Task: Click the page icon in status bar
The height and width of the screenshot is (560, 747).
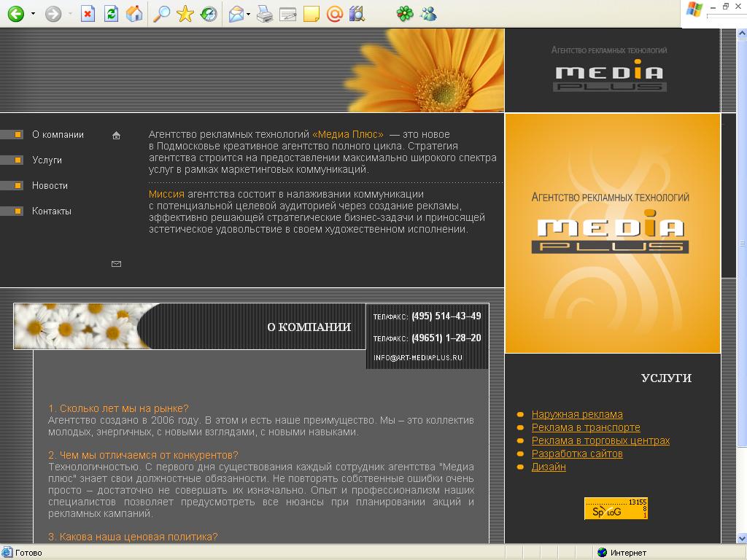Action: (7, 553)
